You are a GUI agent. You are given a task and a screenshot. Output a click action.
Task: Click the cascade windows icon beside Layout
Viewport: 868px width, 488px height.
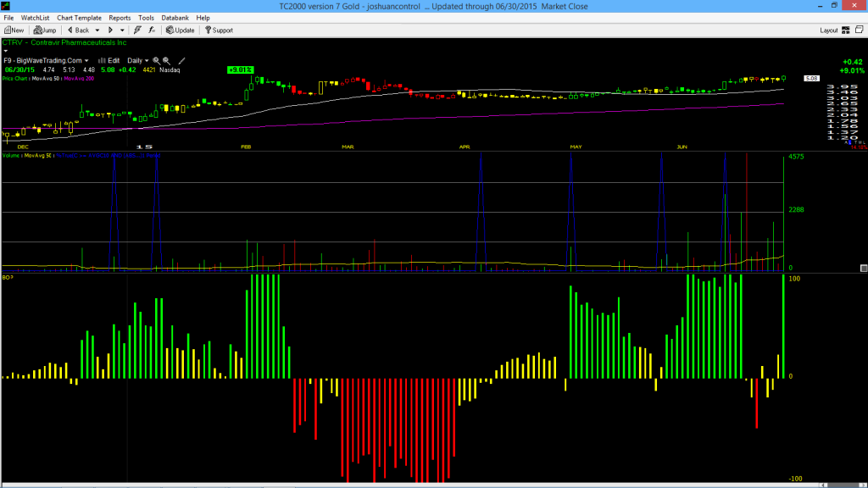coord(860,30)
